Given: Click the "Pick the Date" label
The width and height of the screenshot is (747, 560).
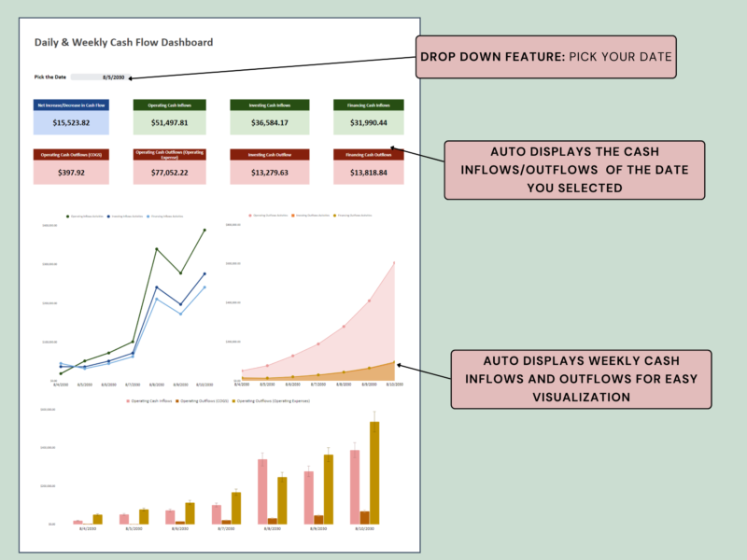Looking at the screenshot, I should coord(50,77).
